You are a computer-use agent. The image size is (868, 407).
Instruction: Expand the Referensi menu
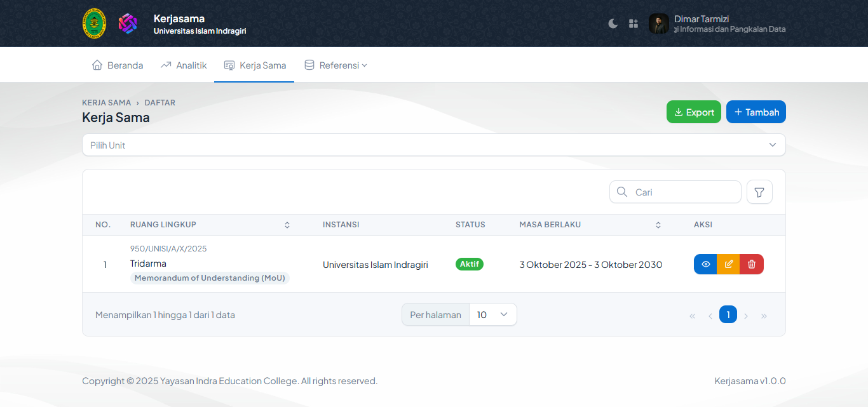click(336, 65)
